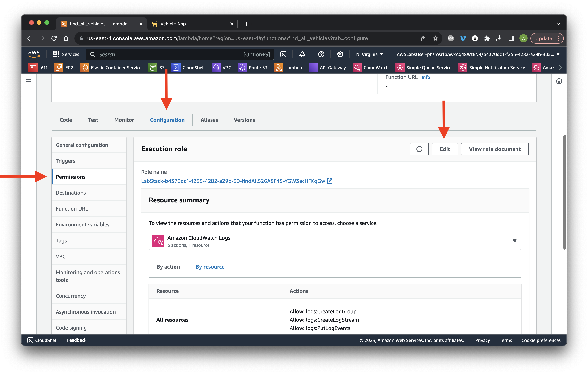This screenshot has height=374, width=588.
Task: Click the browser address bar URL
Action: click(227, 38)
